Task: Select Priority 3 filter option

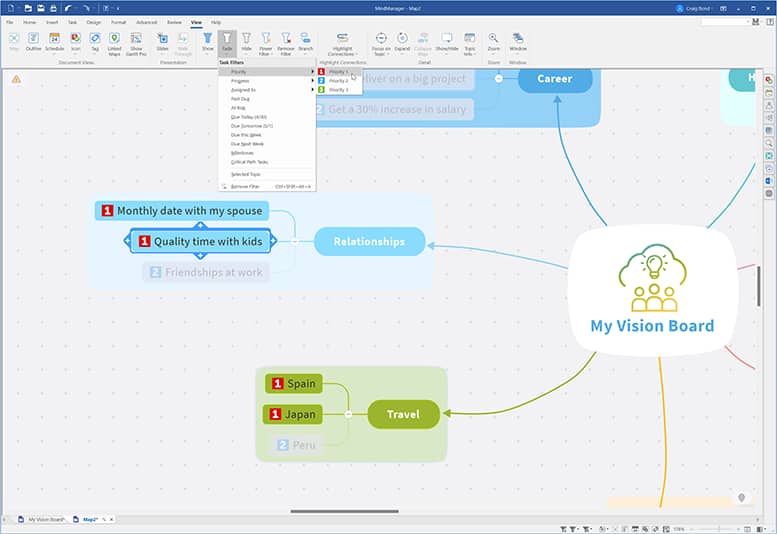Action: pos(339,90)
